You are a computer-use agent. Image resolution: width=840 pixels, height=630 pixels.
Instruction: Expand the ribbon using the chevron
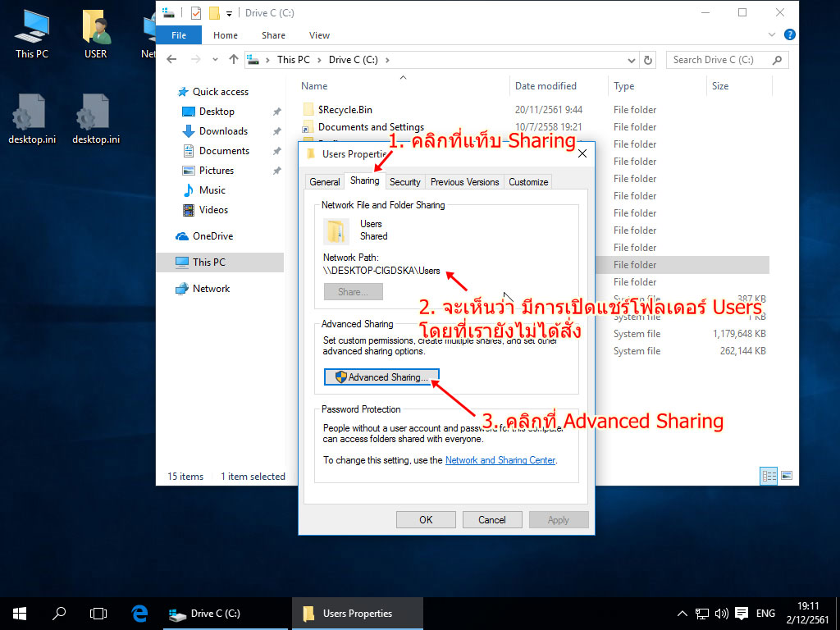772,35
